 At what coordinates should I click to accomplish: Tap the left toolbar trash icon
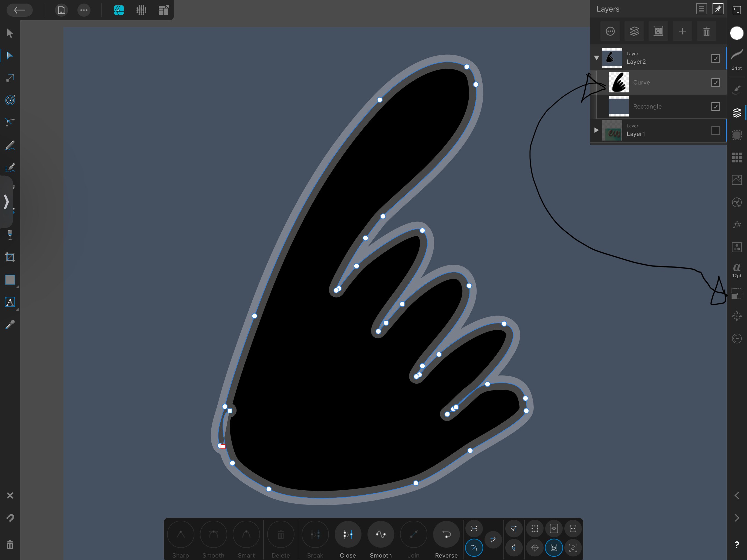[x=10, y=544]
